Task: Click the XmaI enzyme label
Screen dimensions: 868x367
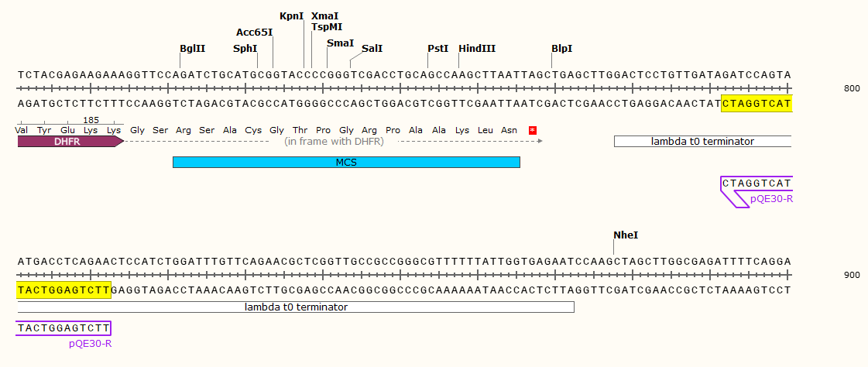Action: [324, 15]
